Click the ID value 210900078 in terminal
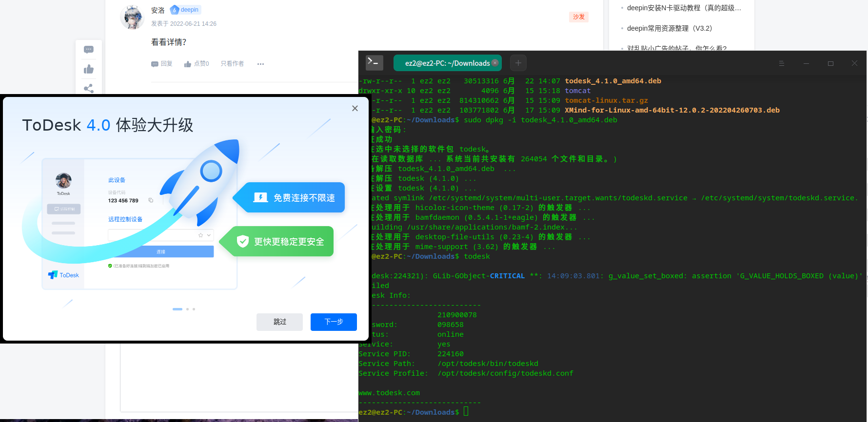The image size is (868, 422). coord(457,315)
